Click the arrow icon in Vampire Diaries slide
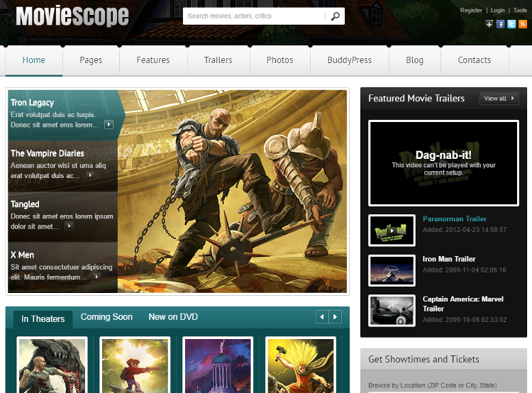Viewport: 532px width, 393px height. pos(89,175)
